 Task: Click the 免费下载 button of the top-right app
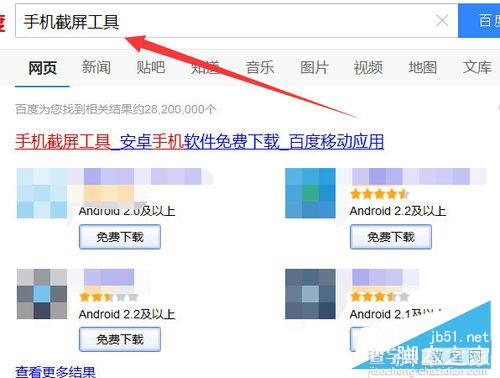pyautogui.click(x=391, y=237)
